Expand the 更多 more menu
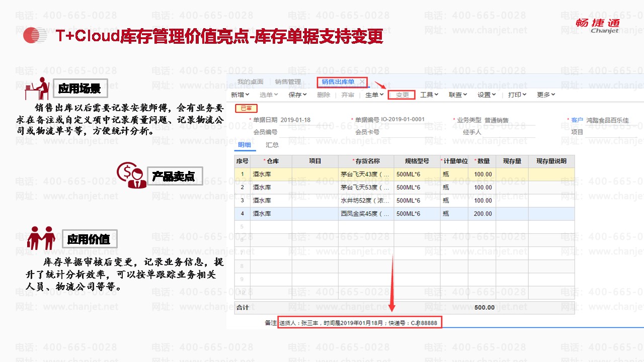The height and width of the screenshot is (362, 644). [x=546, y=95]
